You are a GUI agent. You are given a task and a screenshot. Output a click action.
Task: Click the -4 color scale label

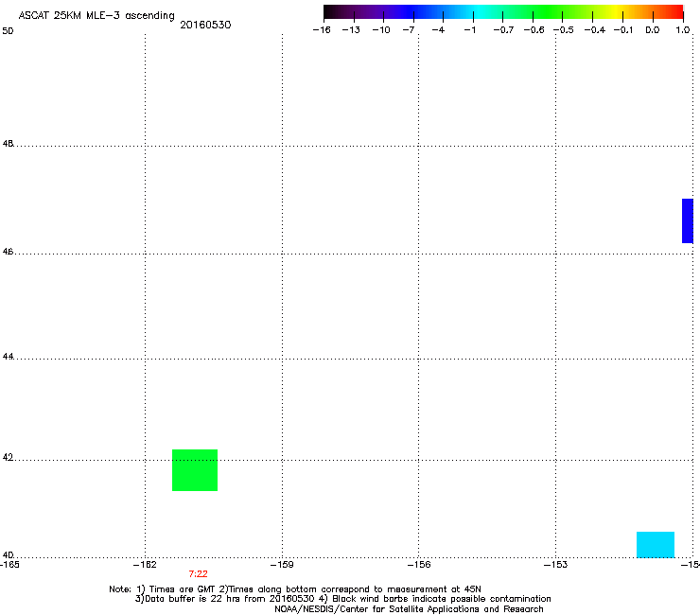[439, 30]
